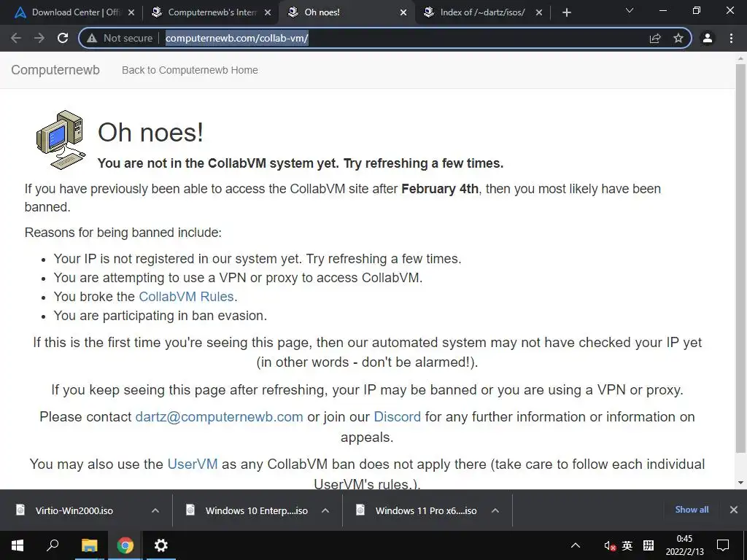This screenshot has height=560, width=747.
Task: Close the Computernewb's Internet tab
Action: 268,13
